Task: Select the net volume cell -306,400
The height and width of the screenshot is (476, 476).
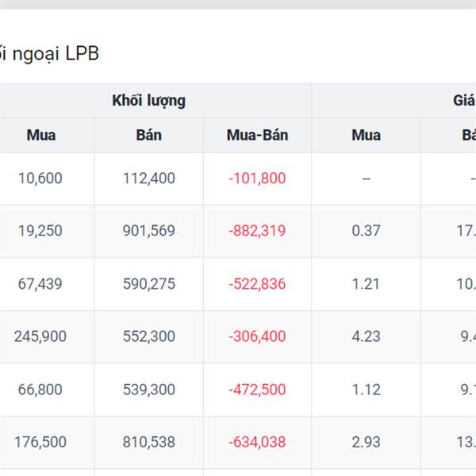Action: point(257,336)
